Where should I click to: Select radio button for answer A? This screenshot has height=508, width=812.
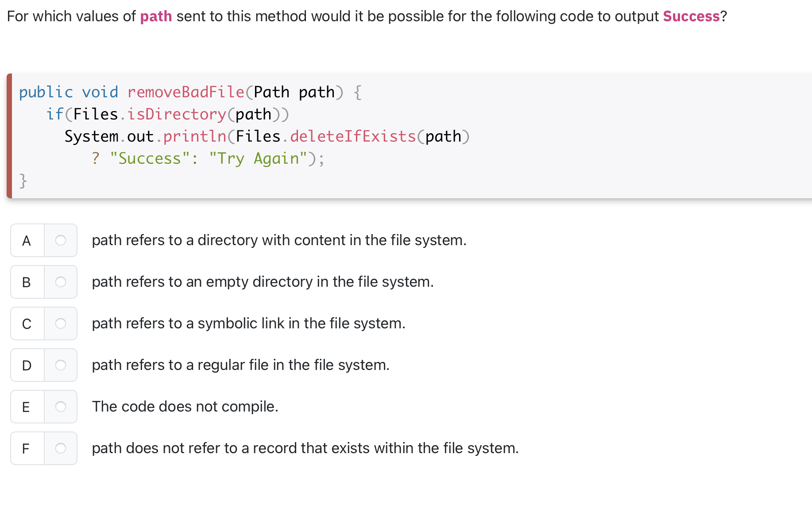(x=61, y=240)
